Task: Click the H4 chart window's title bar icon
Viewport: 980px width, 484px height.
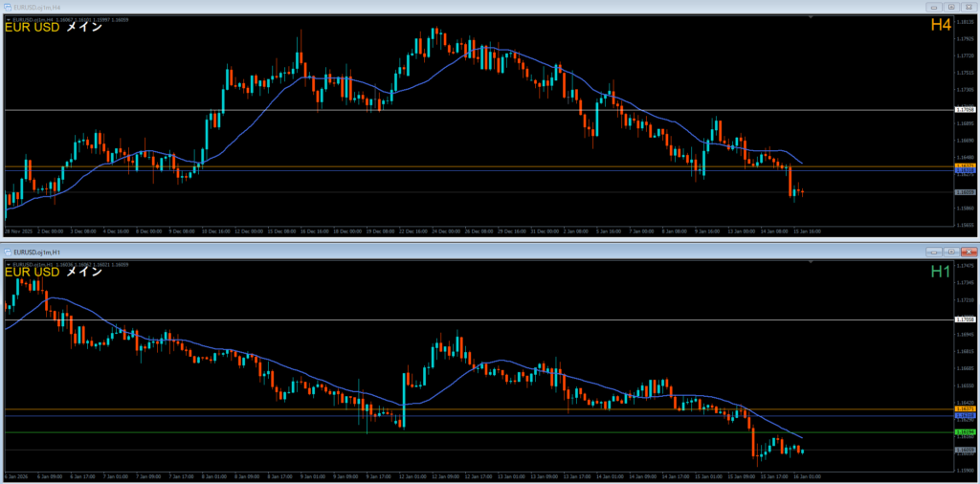Action: click(7, 6)
